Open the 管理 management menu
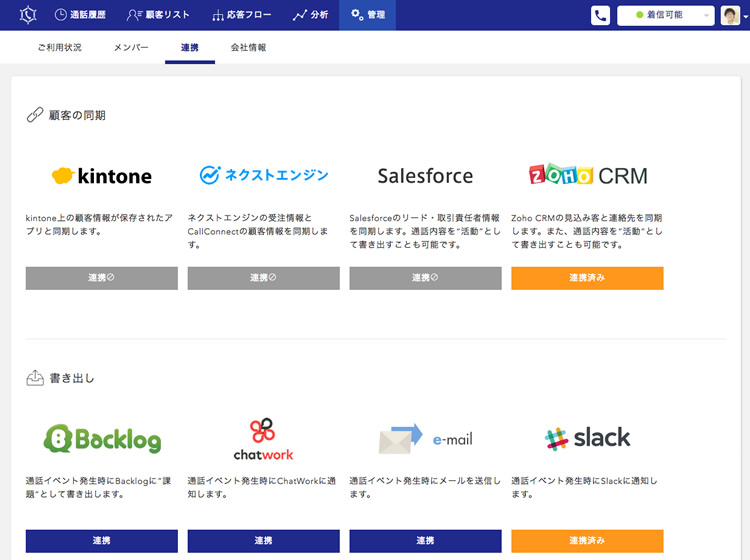750x560 pixels. pos(367,15)
